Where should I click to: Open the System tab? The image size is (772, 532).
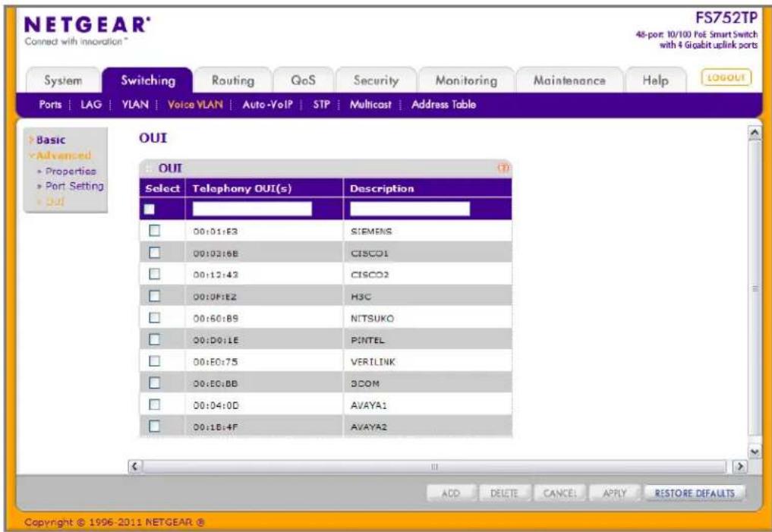click(x=63, y=80)
